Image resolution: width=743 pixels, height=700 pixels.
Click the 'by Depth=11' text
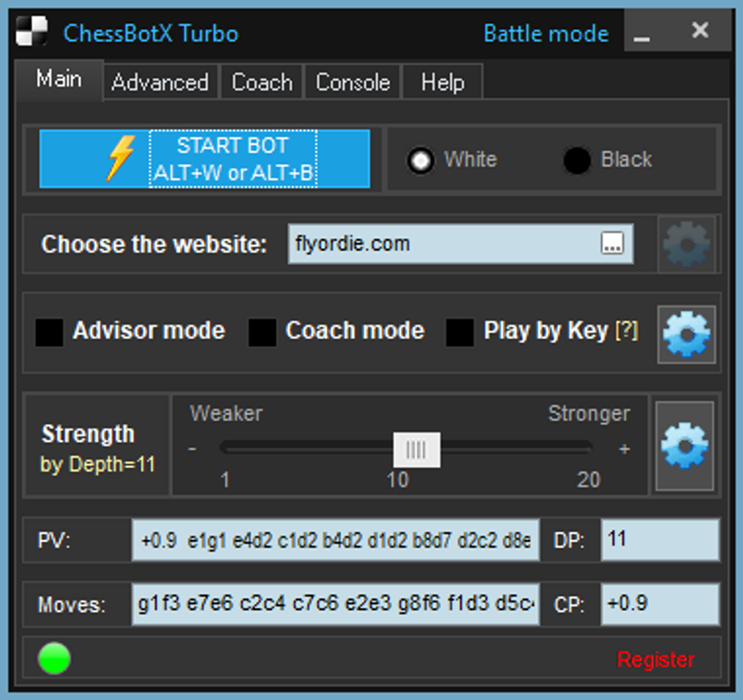point(98,464)
